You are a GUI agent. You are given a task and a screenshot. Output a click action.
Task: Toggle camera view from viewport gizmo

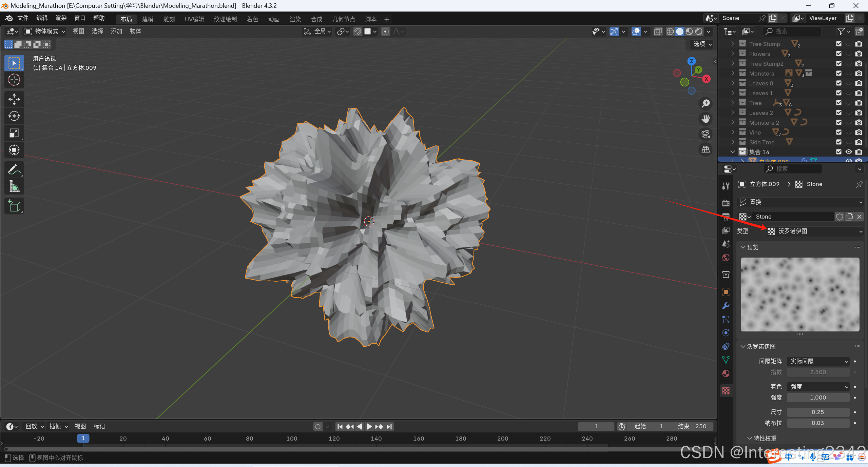(706, 134)
